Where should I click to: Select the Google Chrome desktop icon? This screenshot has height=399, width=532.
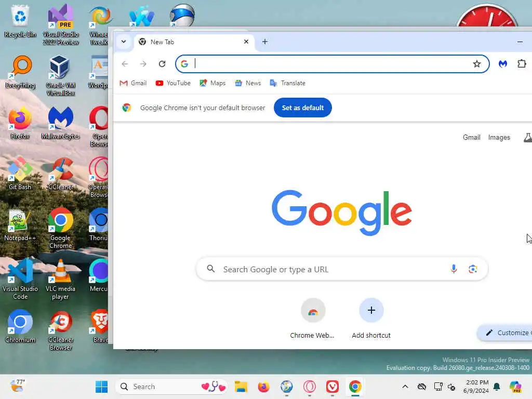click(60, 229)
